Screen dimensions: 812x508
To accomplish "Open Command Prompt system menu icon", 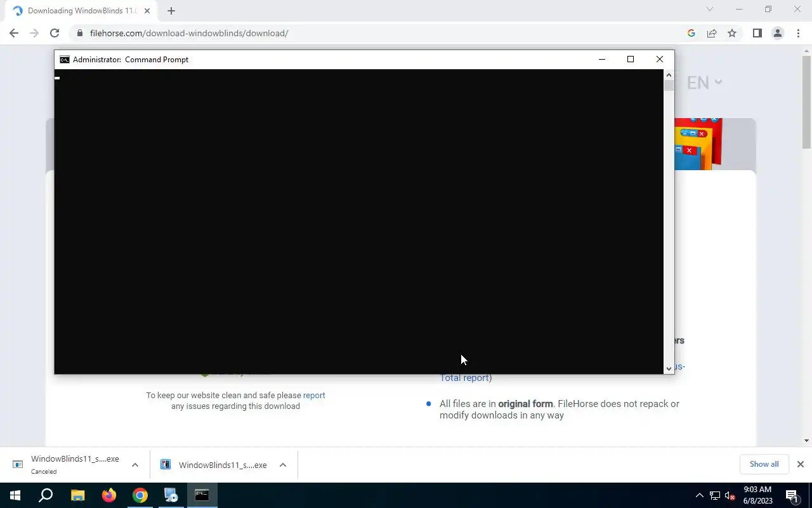I will [x=64, y=60].
